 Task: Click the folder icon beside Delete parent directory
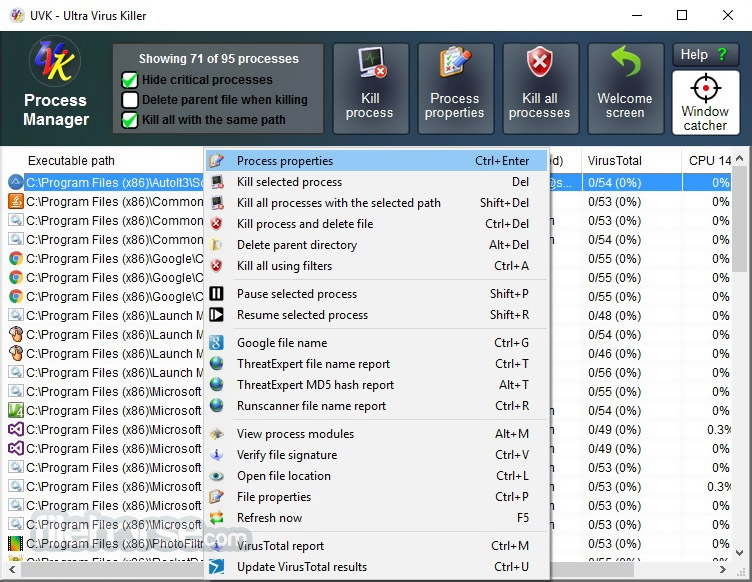[217, 245]
